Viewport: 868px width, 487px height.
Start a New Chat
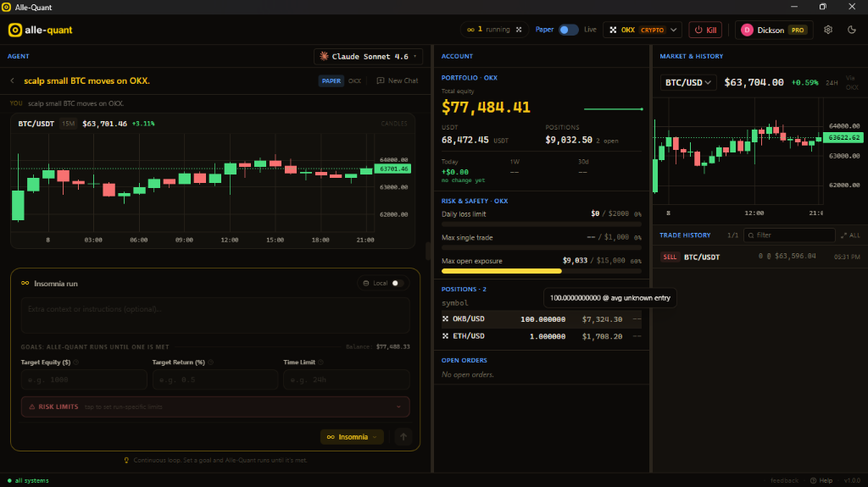pos(398,80)
